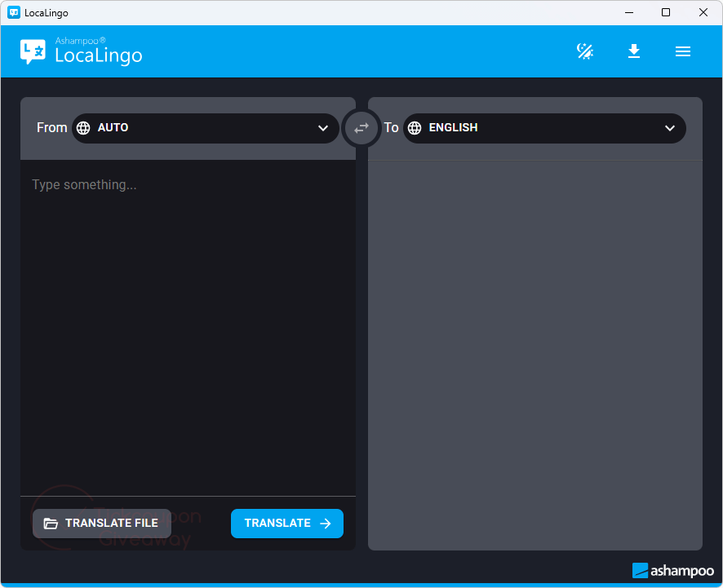This screenshot has height=588, width=723.
Task: Click the arrow icon on Translate button
Action: (x=326, y=524)
